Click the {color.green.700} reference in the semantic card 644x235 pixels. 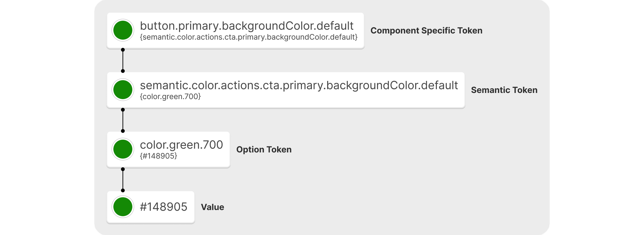[x=170, y=97]
